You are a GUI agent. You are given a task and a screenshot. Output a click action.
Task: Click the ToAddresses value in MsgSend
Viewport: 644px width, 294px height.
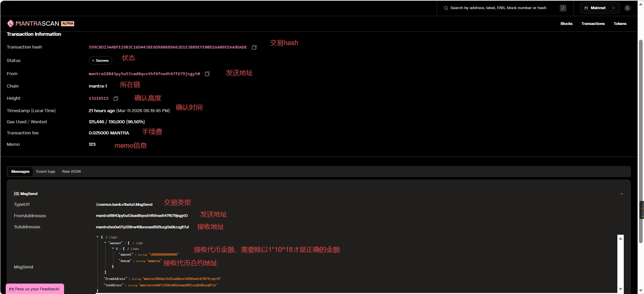(x=142, y=227)
